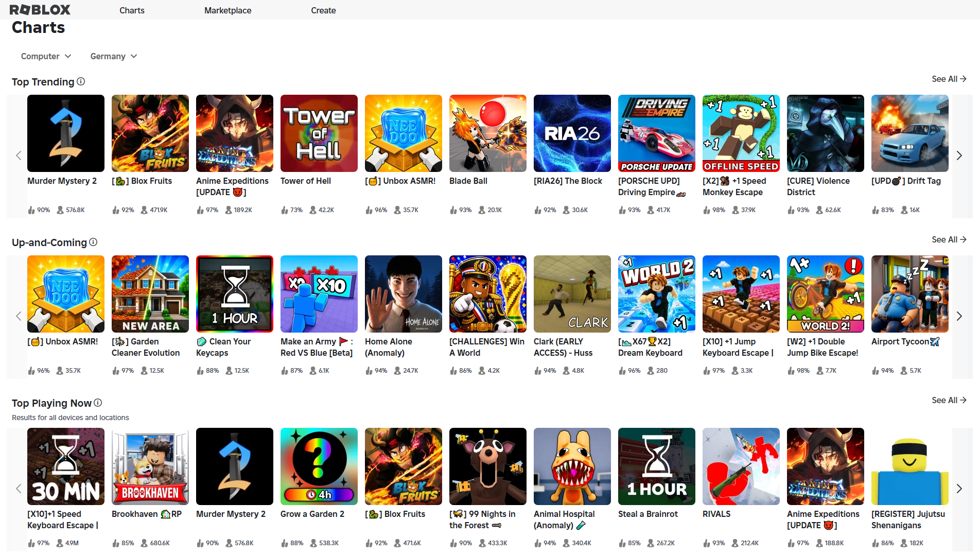Open the RIA26 The Block icon
Image resolution: width=980 pixels, height=555 pixels.
(x=572, y=133)
